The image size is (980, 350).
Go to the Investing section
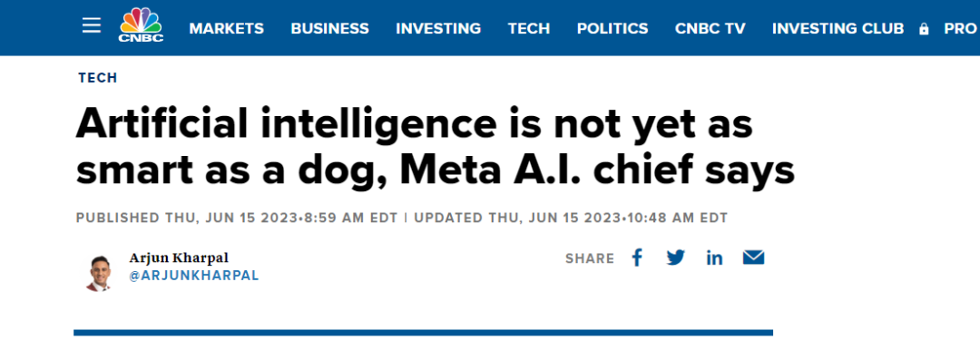click(438, 29)
